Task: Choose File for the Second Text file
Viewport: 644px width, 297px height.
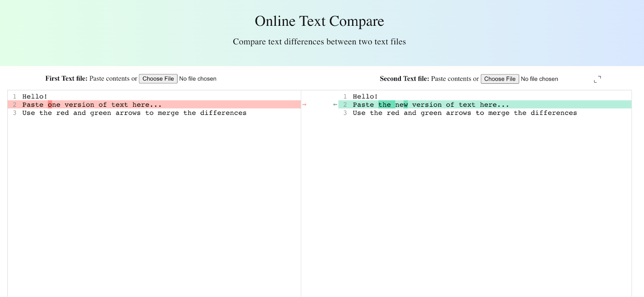Action: pos(500,79)
